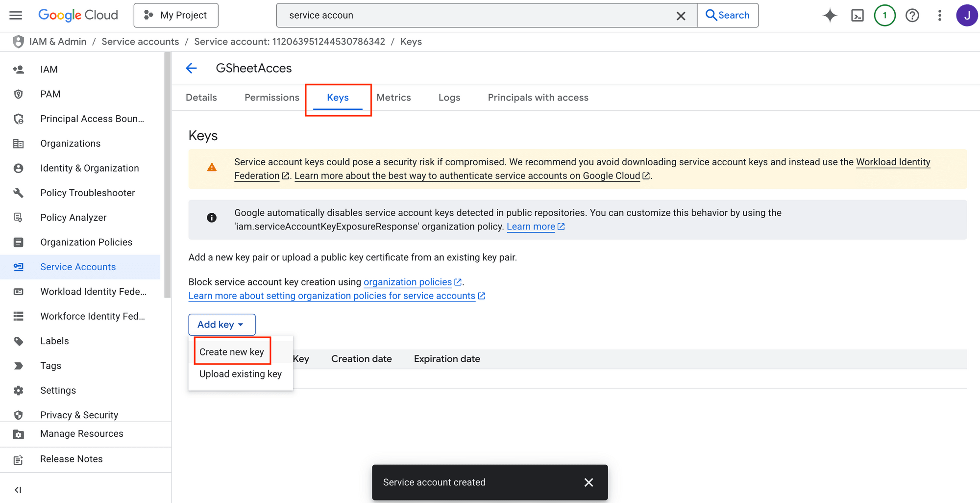Screen dimensions: 980x503
Task: Open Manage Resources in the sidebar
Action: coord(86,434)
